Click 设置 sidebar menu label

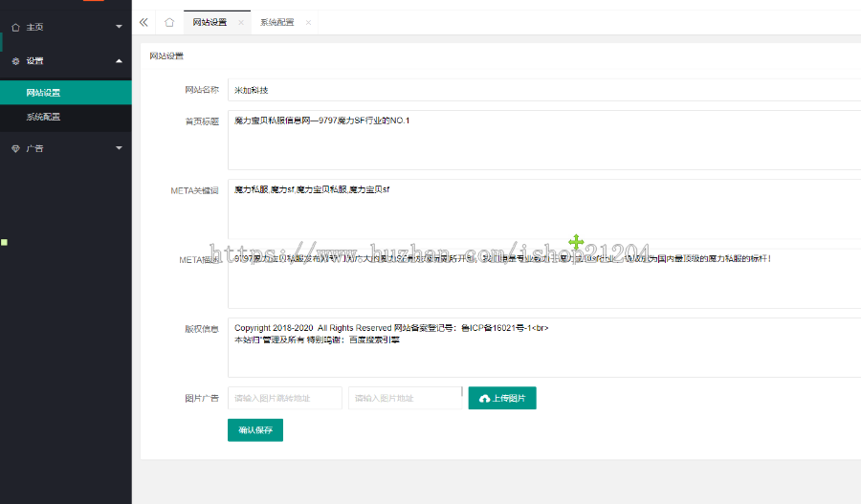(34, 61)
